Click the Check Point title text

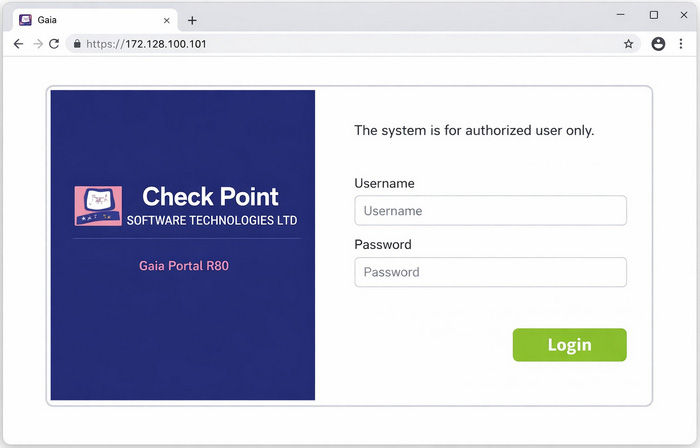click(x=210, y=197)
